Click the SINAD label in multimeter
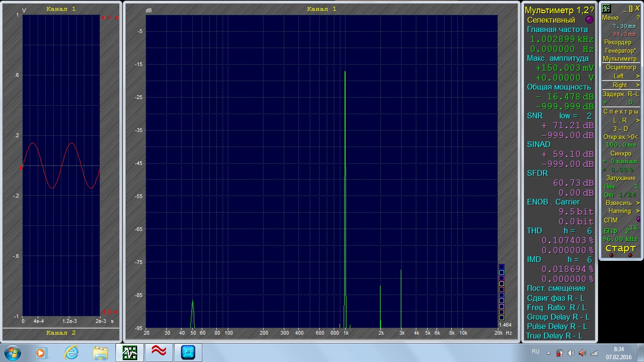Screen dimensions: 644x362 (539, 145)
